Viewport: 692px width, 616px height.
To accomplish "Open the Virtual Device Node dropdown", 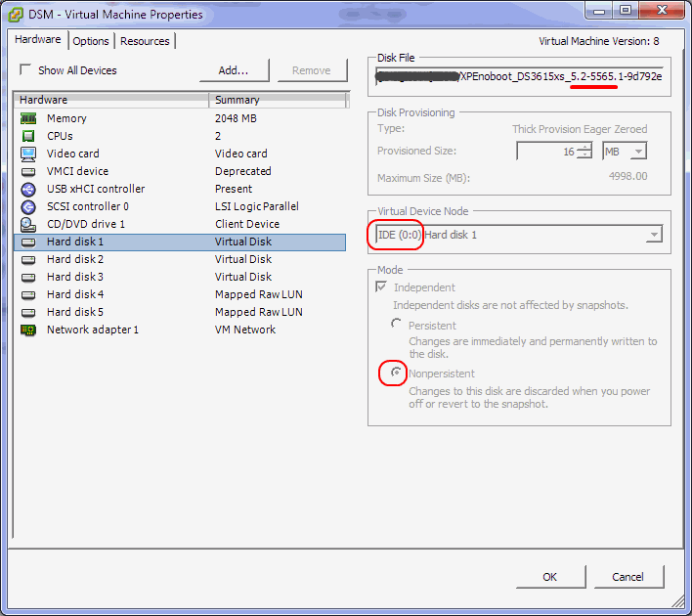I will click(x=653, y=235).
